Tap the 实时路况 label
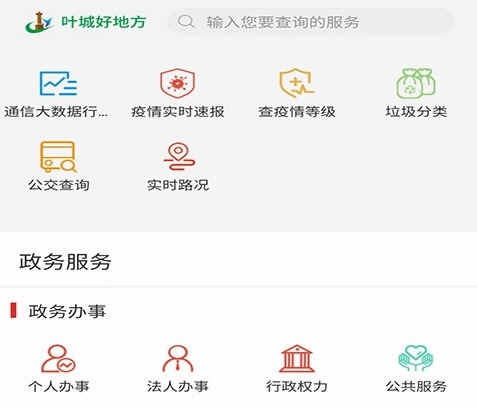The height and width of the screenshot is (407, 477). 178,185
